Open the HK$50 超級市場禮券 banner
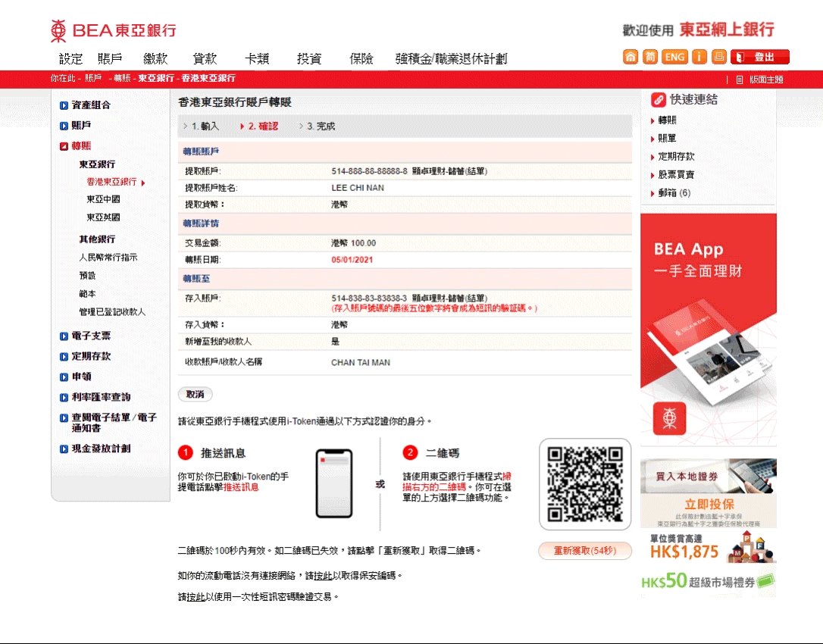 708,581
